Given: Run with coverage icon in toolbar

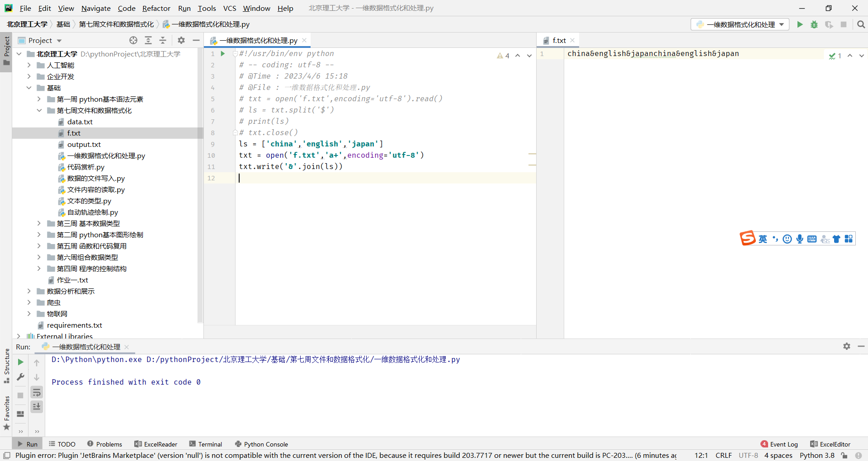Looking at the screenshot, I should click(x=829, y=24).
